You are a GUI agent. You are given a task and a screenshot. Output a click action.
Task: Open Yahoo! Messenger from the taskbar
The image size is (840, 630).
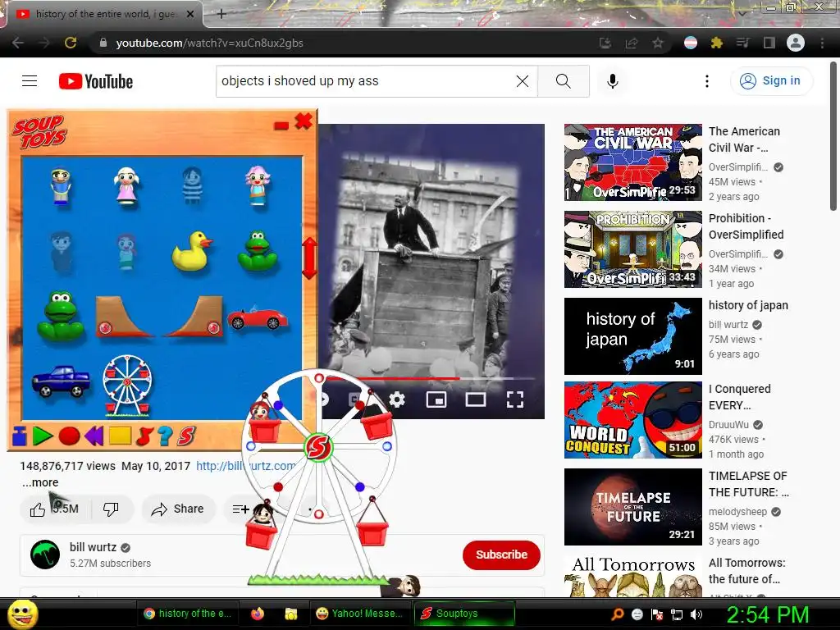click(x=360, y=614)
